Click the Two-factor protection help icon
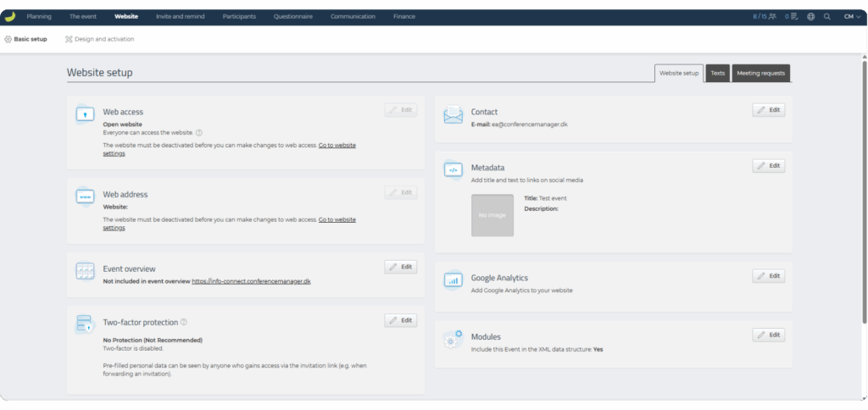The width and height of the screenshot is (868, 410). pyautogui.click(x=184, y=322)
